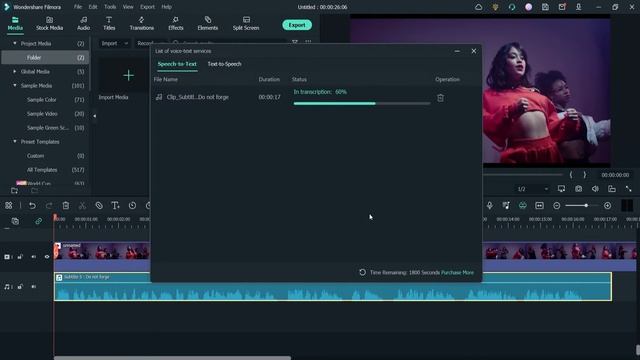This screenshot has width=640, height=360.
Task: Open the Media tab
Action: click(15, 24)
